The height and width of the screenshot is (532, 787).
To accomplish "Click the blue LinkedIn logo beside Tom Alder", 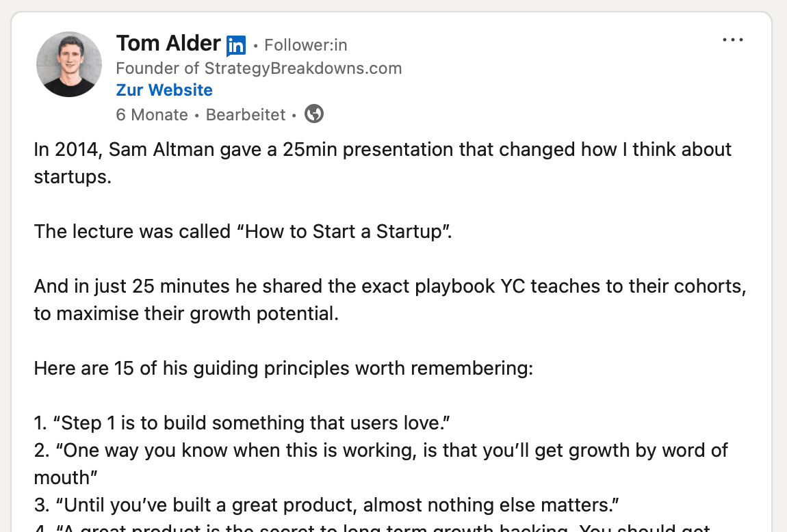I will [235, 44].
